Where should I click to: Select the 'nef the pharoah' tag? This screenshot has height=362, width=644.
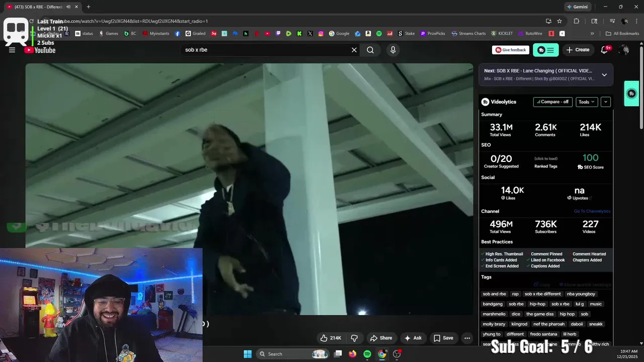[x=549, y=324]
